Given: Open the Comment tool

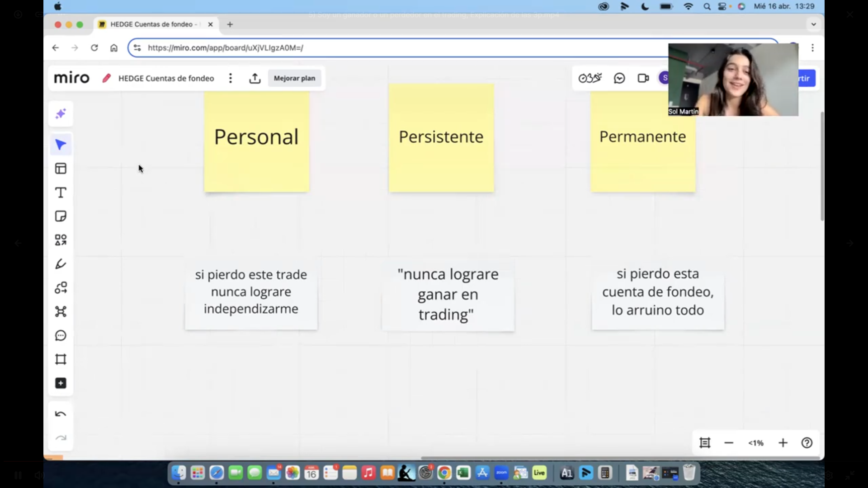Looking at the screenshot, I should [x=61, y=335].
